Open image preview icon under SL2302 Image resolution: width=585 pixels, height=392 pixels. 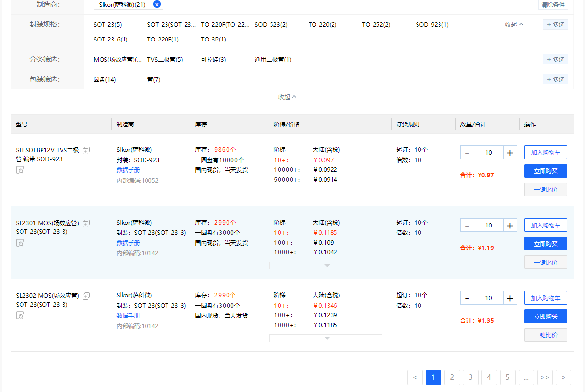click(20, 315)
